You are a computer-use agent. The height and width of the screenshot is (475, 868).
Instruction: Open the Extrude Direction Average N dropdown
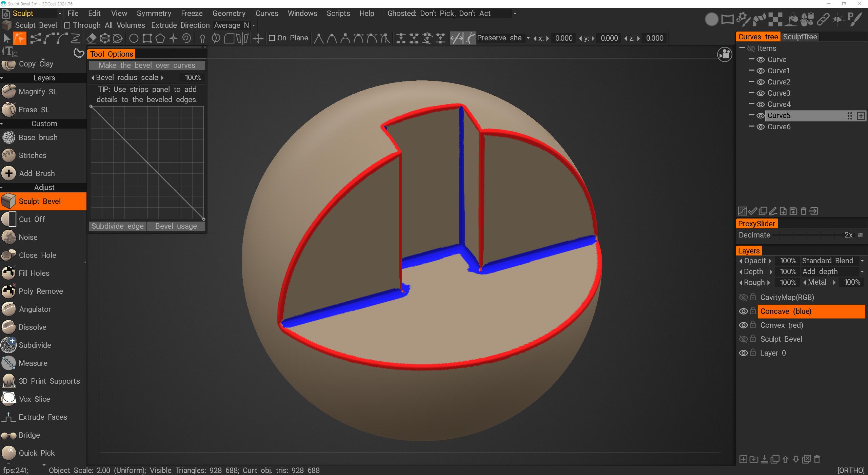tap(235, 25)
